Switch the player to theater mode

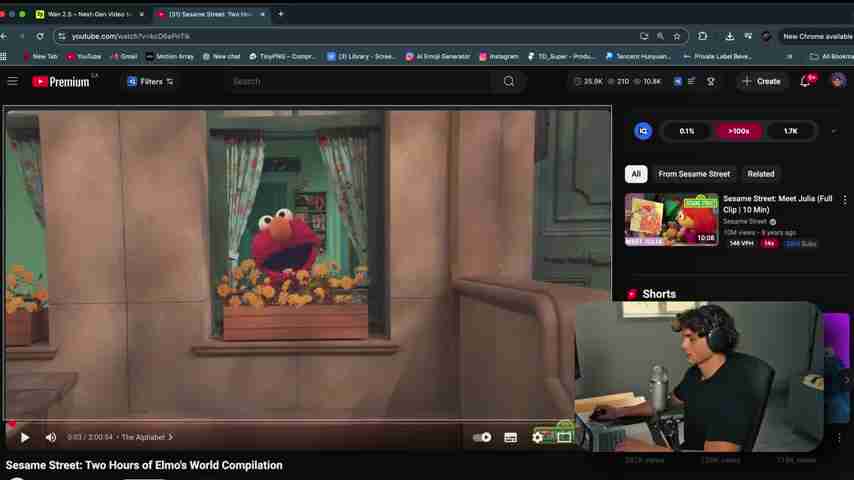click(564, 437)
